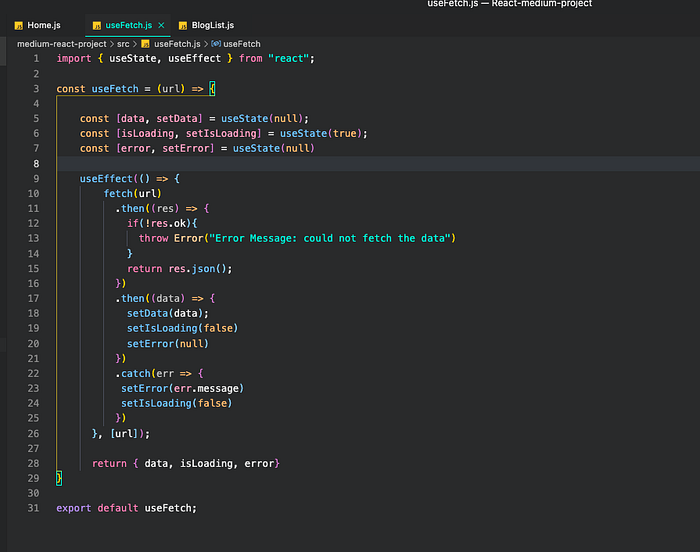
Task: Click if(!res.ok) condition on line 12
Action: click(159, 223)
